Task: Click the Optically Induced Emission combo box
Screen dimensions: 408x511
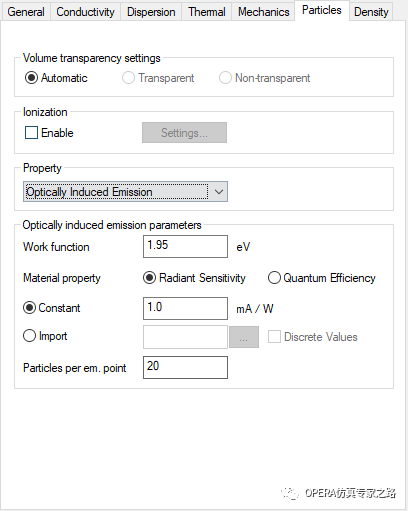Action: point(125,192)
